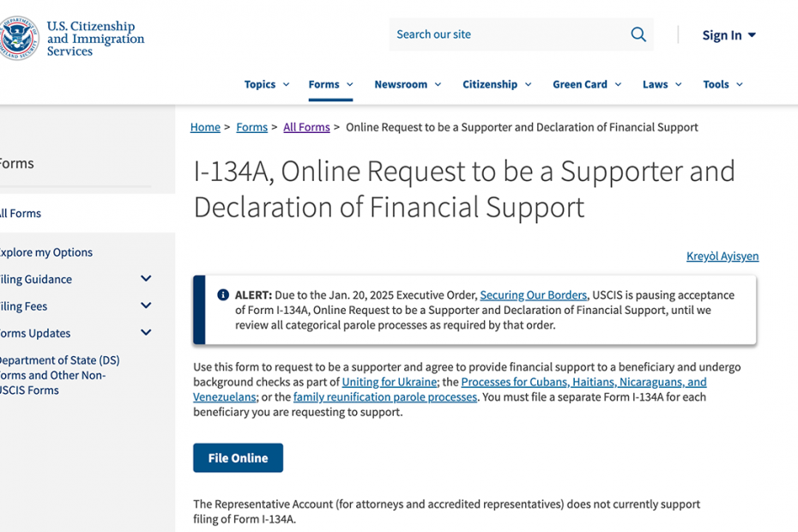Expand the Newsroom menu
798x532 pixels.
(x=408, y=84)
